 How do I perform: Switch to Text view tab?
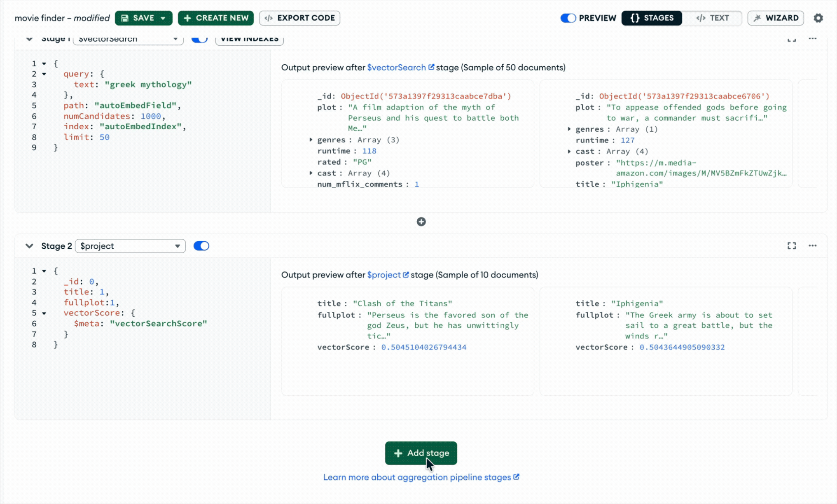pos(713,18)
